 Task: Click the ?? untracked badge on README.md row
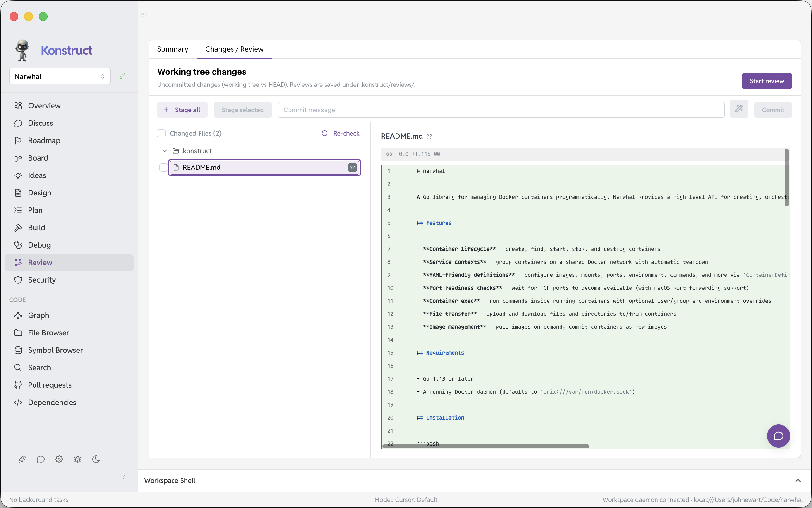(352, 168)
